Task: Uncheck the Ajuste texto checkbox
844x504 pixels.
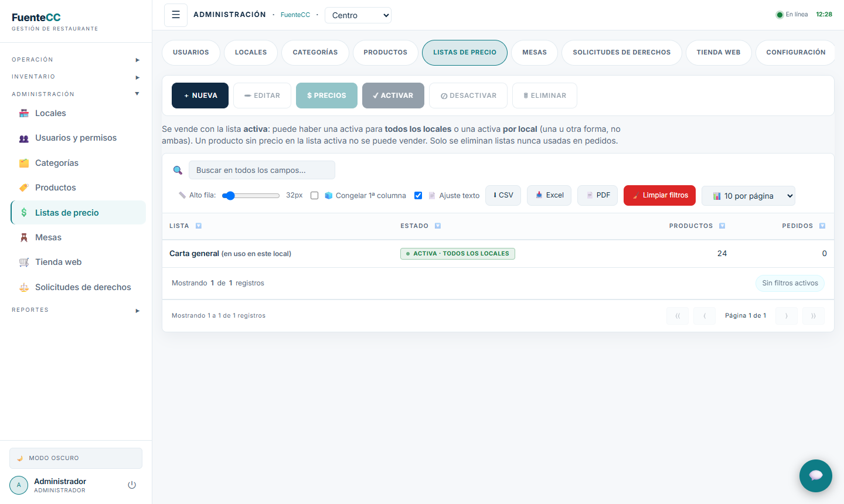Action: pyautogui.click(x=418, y=196)
